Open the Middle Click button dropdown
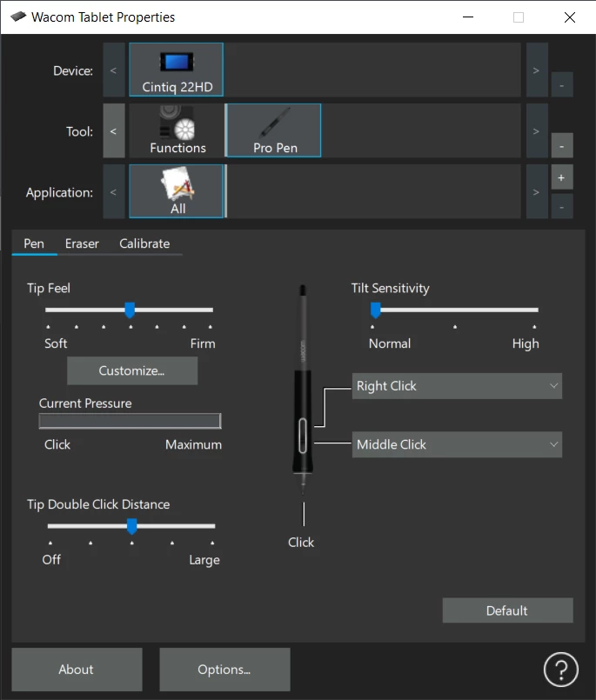 (457, 444)
